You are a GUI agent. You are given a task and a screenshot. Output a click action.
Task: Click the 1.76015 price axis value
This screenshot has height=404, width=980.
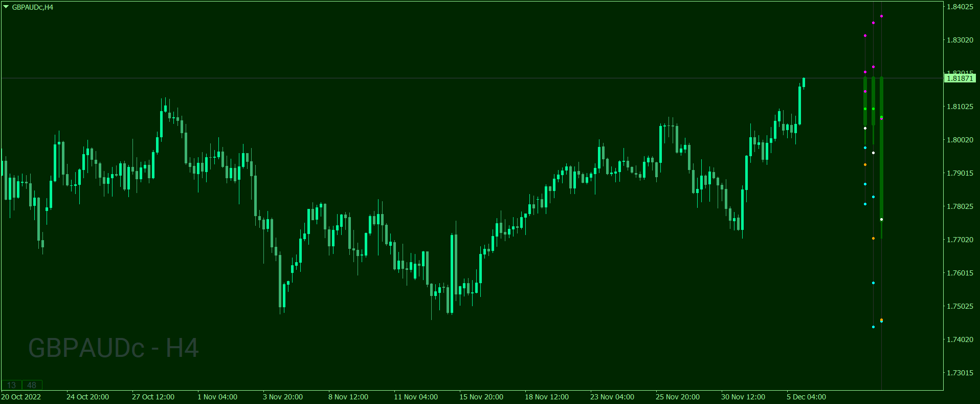pyautogui.click(x=960, y=273)
